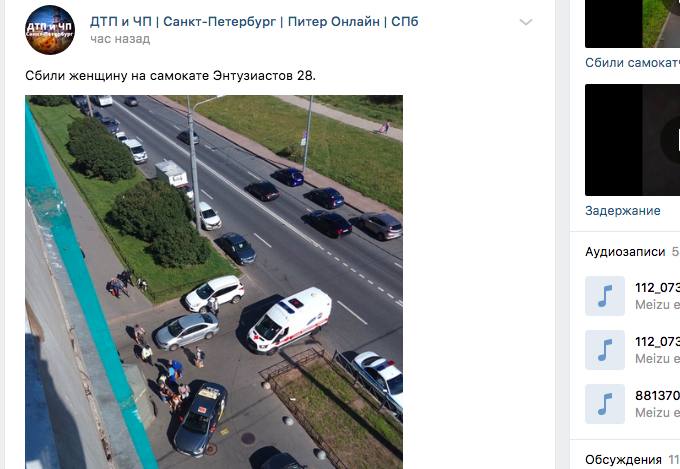Open the accident photo in the post
680x469 pixels.
point(214,282)
